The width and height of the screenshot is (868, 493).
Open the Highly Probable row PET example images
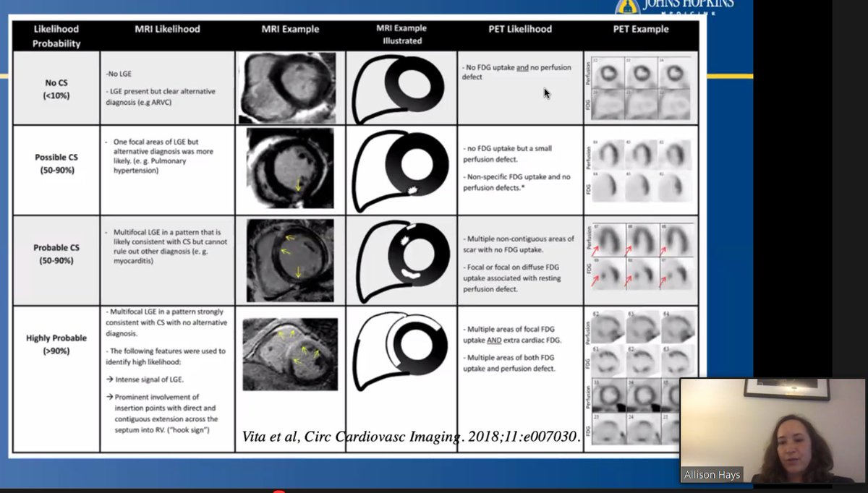[640, 376]
